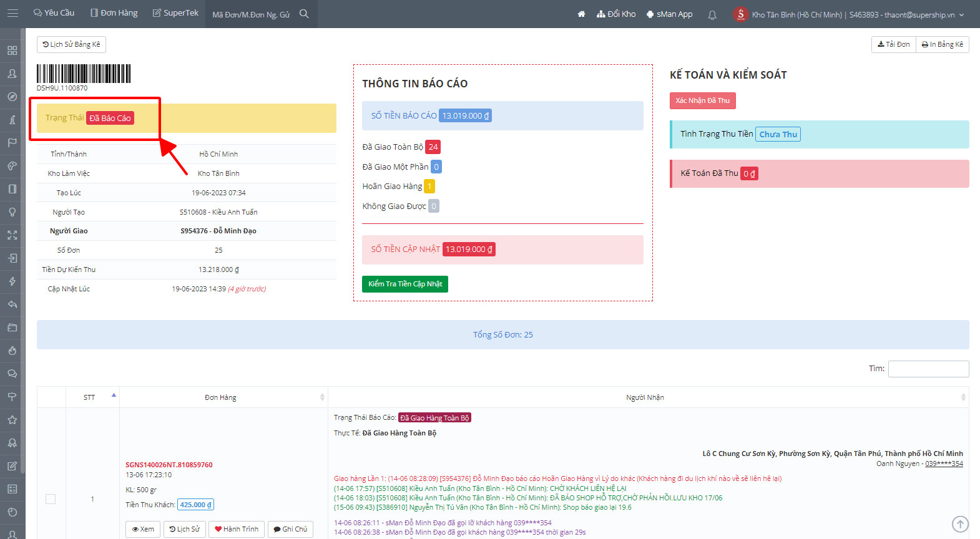This screenshot has height=539, width=980.
Task: Click the star icon in sidebar
Action: 12,420
